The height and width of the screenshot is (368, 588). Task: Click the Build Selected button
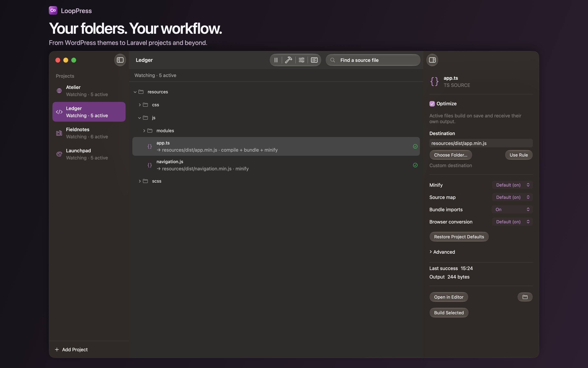coord(449,313)
